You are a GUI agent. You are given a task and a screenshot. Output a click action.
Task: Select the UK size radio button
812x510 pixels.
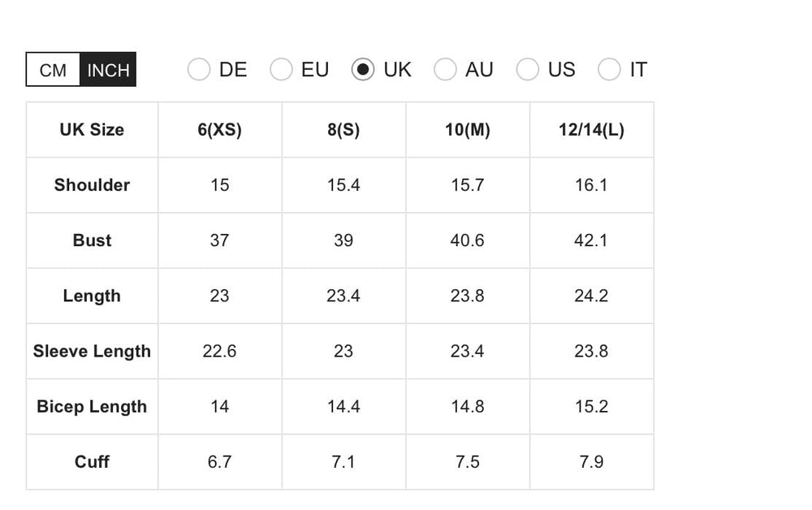pos(363,70)
